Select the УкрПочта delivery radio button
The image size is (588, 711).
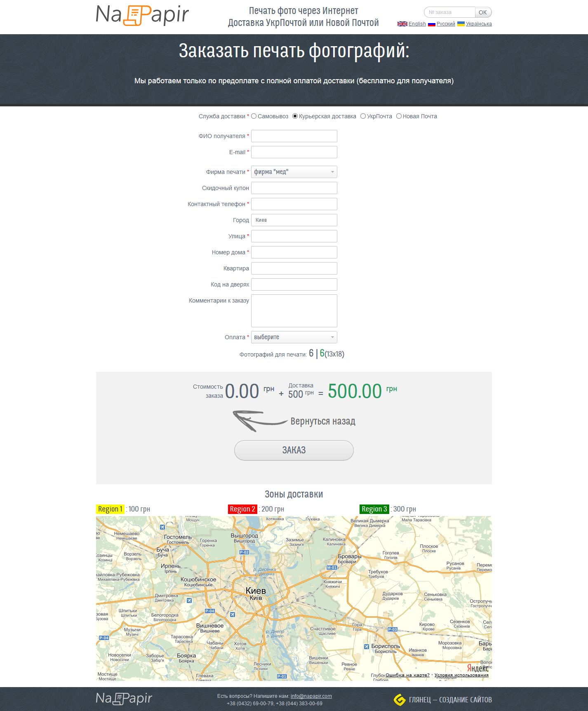(x=363, y=116)
